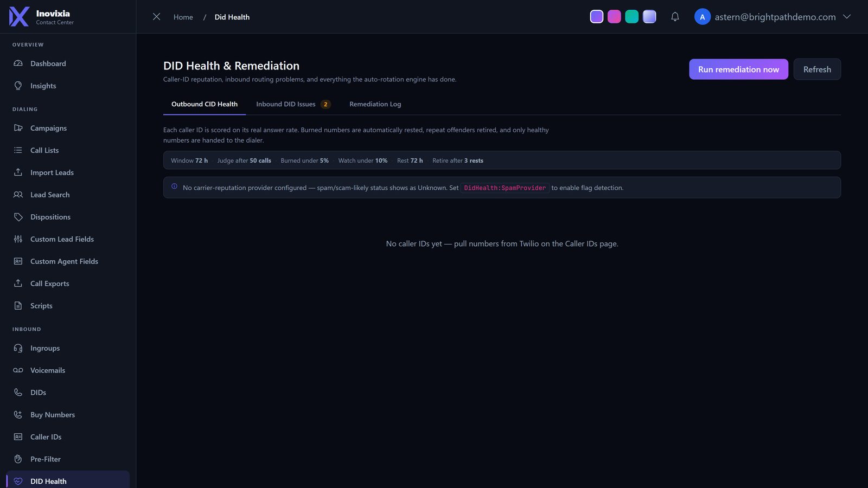
Task: Click the Insights lightbulb icon
Action: [x=18, y=86]
